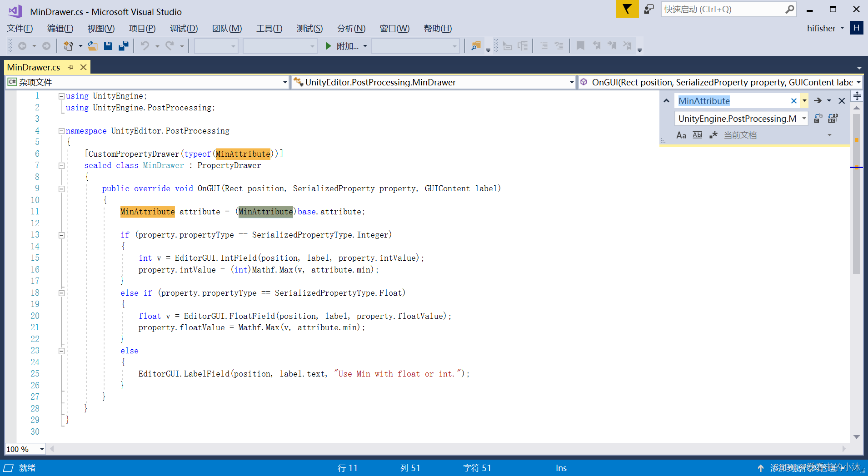This screenshot has width=868, height=476.
Task: Collapse the replace row with chevron
Action: [666, 101]
